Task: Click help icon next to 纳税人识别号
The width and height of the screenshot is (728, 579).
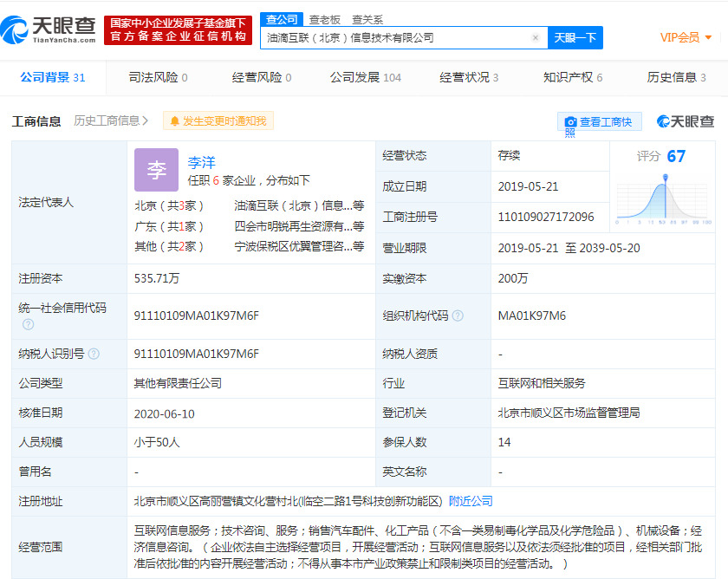Action: pos(94,354)
